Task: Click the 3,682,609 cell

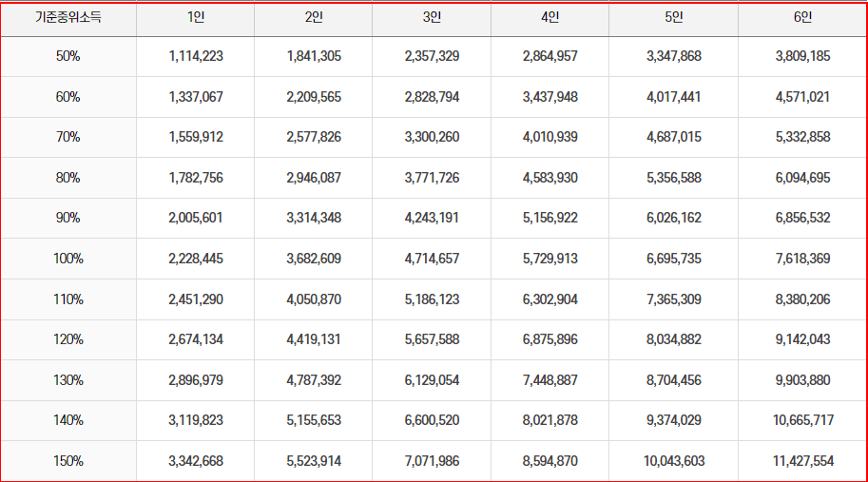Action: tap(314, 259)
